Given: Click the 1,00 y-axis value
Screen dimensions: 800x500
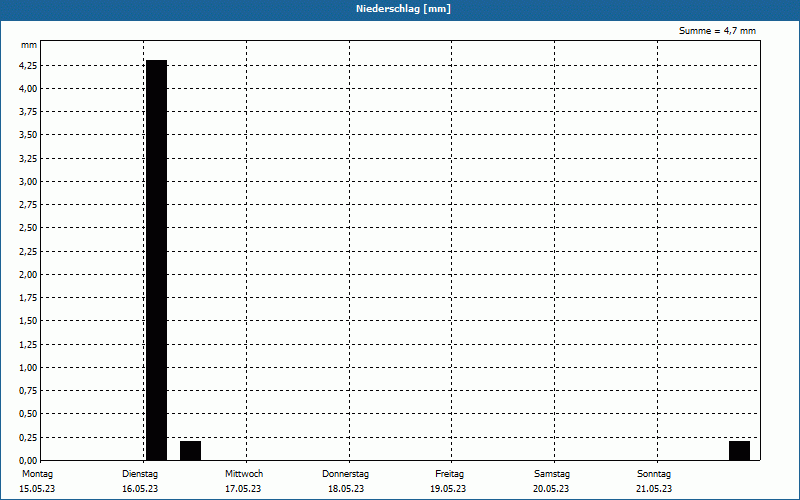Looking at the screenshot, I should (x=28, y=367).
